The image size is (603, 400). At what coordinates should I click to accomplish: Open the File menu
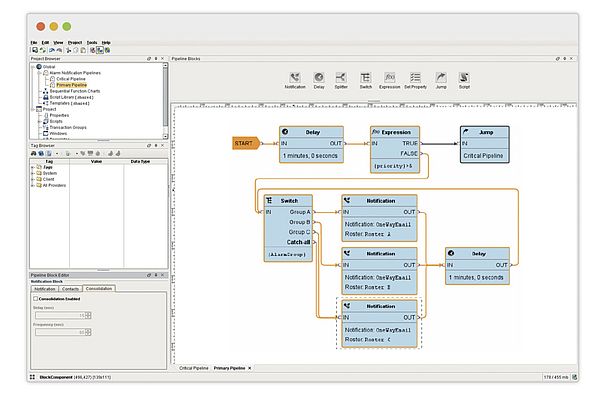[x=34, y=43]
